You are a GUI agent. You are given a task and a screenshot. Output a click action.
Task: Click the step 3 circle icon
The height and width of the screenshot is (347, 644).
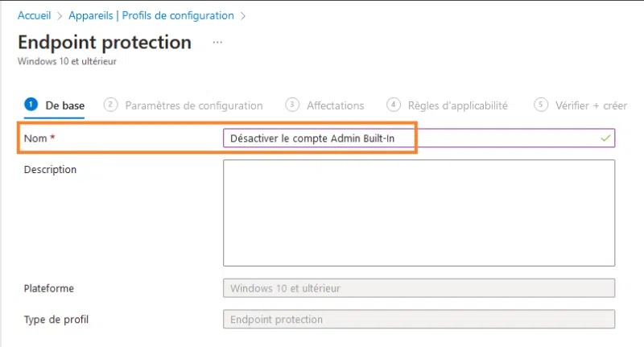pyautogui.click(x=293, y=105)
